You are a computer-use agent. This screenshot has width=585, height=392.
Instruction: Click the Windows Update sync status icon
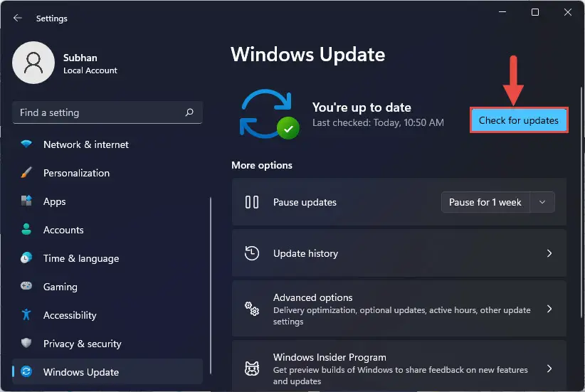[x=269, y=114]
